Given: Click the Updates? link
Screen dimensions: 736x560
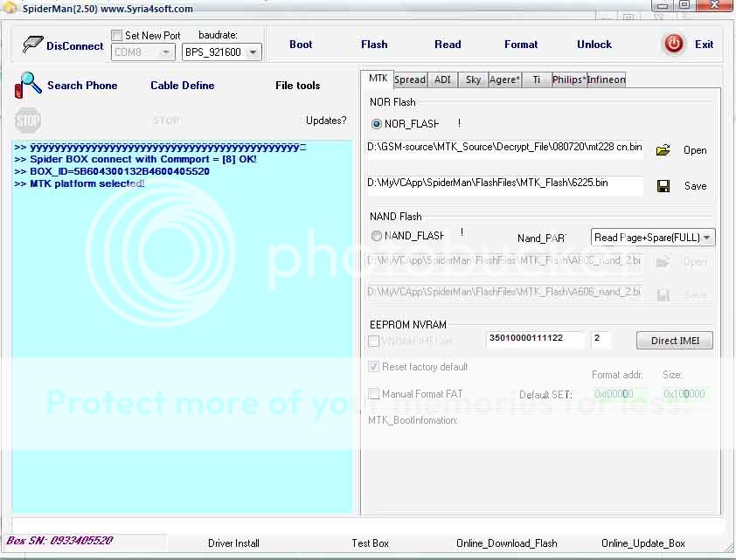Looking at the screenshot, I should tap(326, 121).
